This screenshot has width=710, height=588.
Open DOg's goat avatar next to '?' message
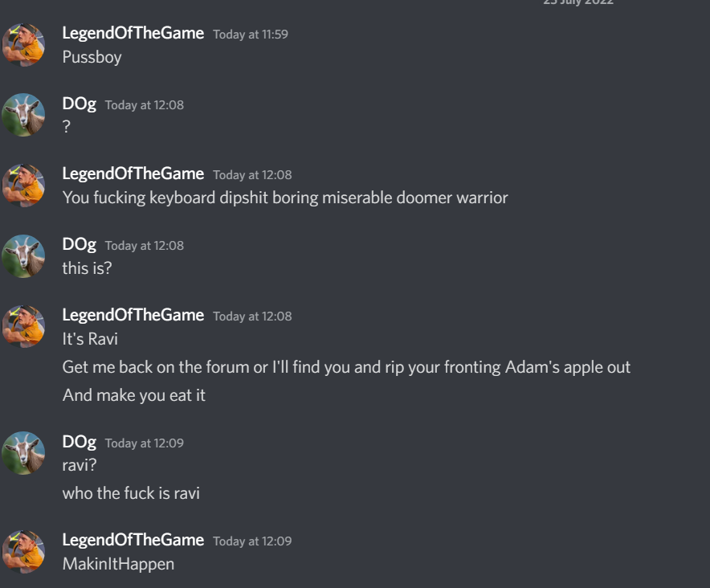point(23,115)
